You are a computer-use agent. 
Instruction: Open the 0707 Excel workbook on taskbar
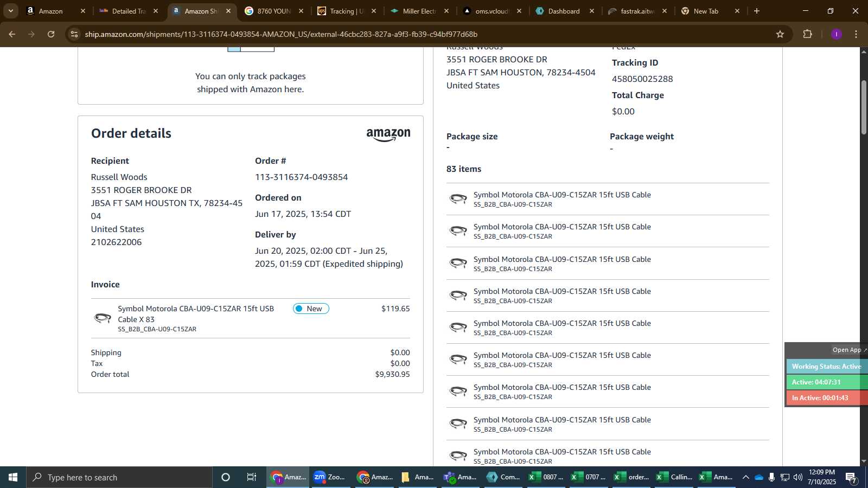589,477
